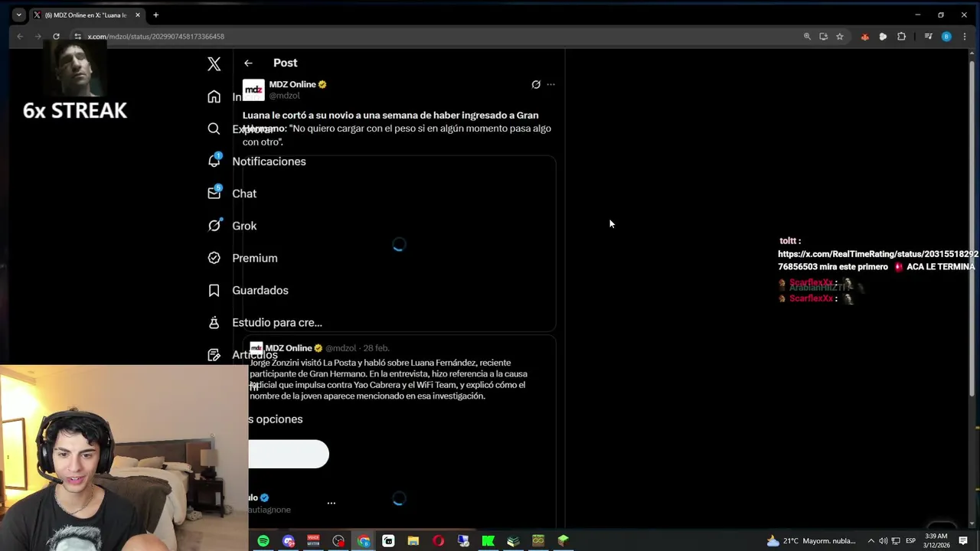
Task: Open weather widget 21°C in taskbar
Action: pyautogui.click(x=811, y=541)
